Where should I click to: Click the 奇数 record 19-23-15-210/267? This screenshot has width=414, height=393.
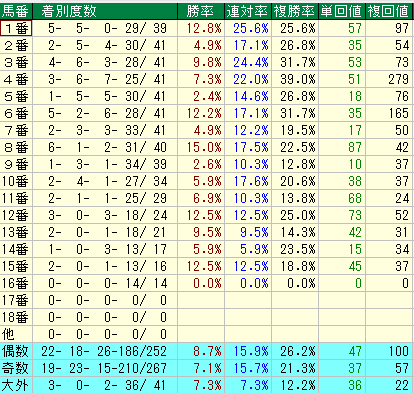click(104, 368)
